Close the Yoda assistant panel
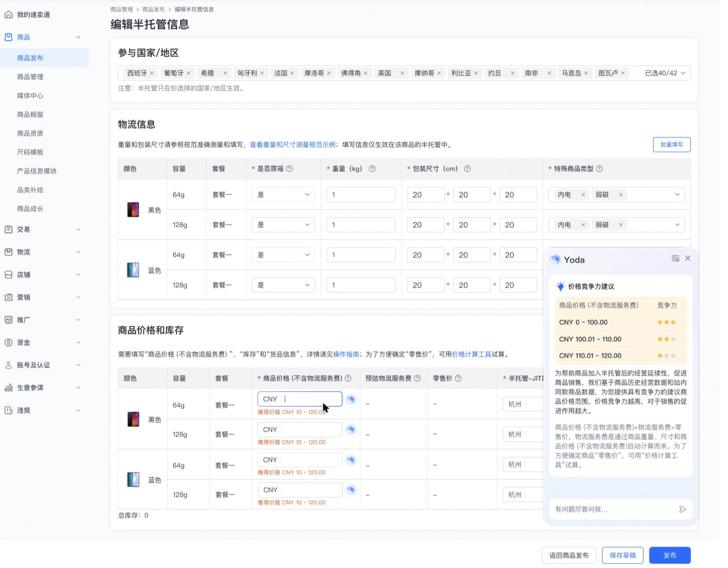Screen dimensions: 728x568 point(688,258)
